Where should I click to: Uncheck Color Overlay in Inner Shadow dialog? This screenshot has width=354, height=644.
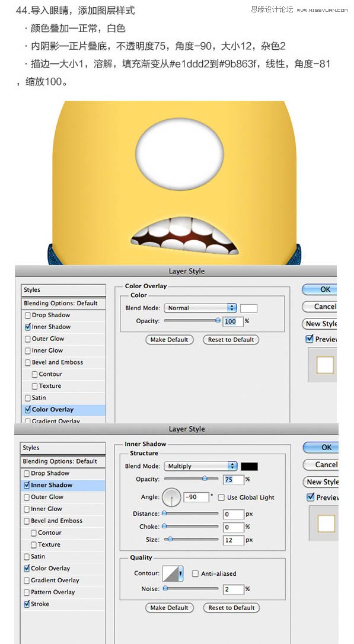[x=27, y=569]
